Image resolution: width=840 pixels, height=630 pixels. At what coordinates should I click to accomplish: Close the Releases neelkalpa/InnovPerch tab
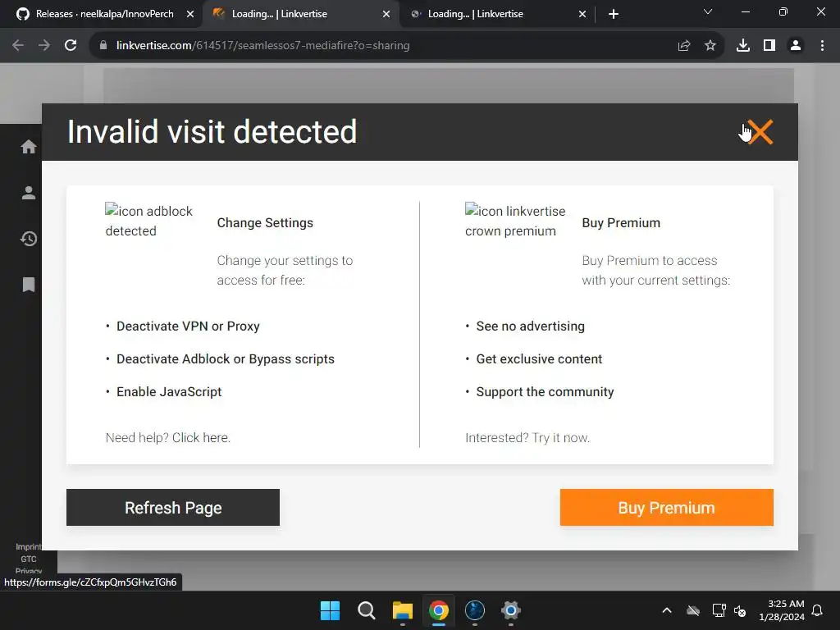[189, 14]
